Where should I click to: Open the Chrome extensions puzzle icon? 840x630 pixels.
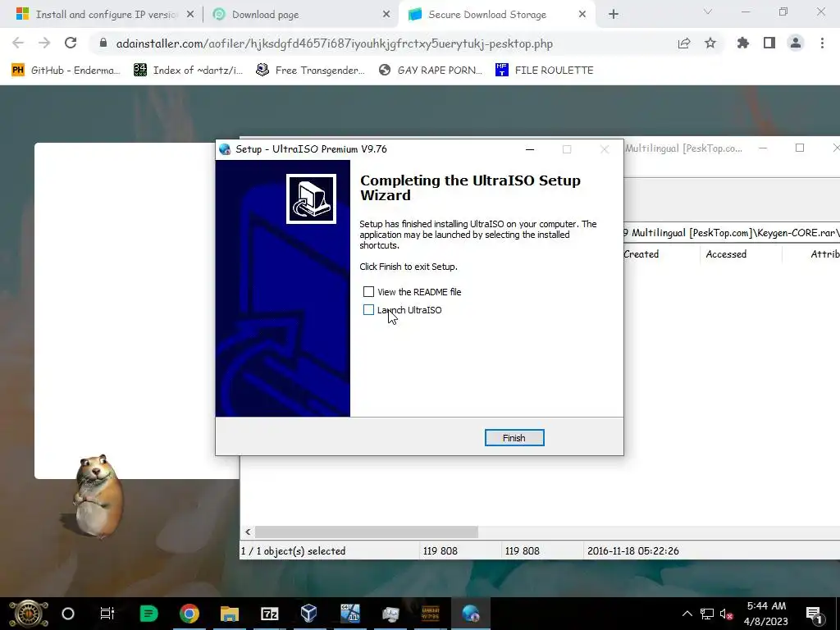[743, 43]
